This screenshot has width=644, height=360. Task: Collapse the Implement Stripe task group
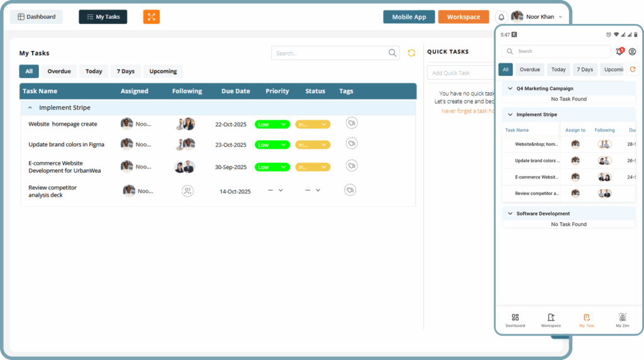click(x=30, y=108)
